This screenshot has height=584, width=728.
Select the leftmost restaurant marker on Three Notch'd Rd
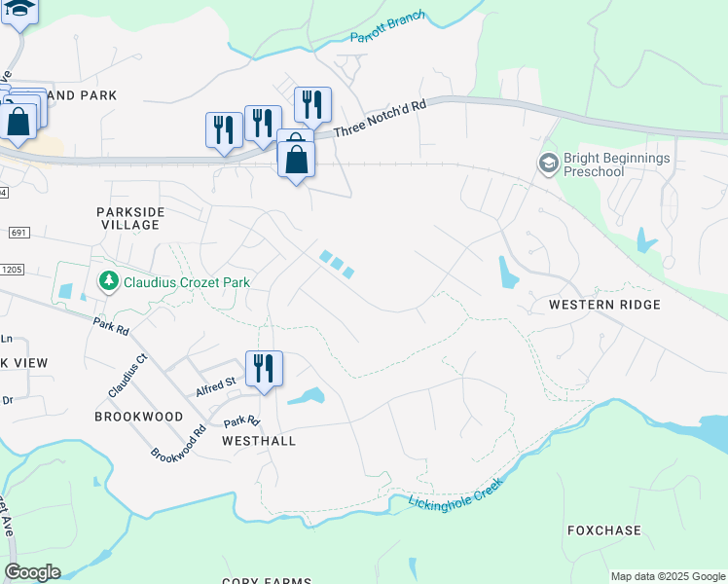[224, 132]
